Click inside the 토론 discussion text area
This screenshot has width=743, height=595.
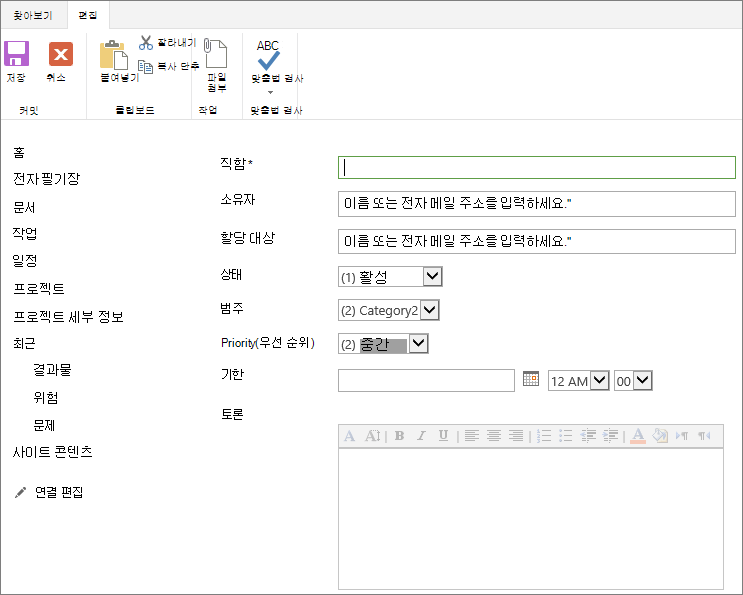click(531, 519)
